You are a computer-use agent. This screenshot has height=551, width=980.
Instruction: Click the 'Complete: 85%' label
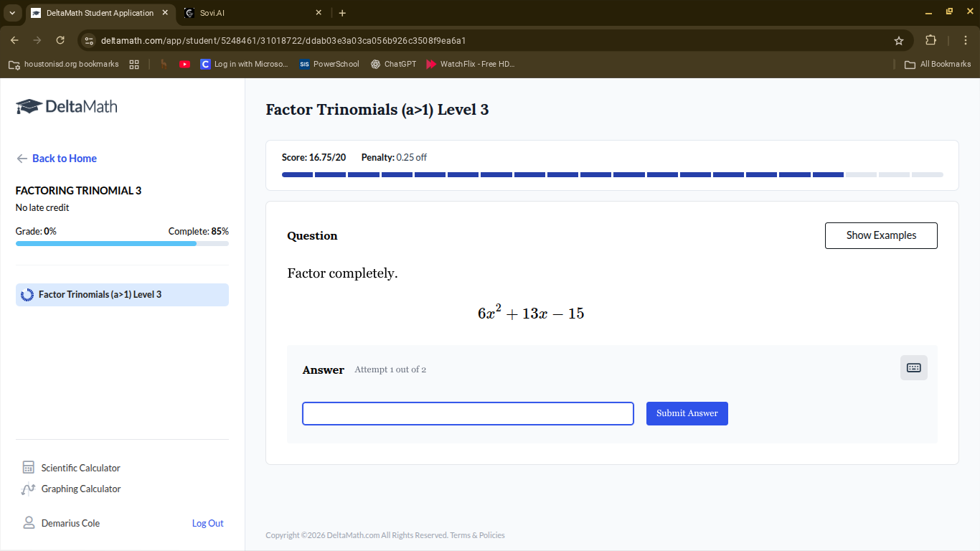pyautogui.click(x=199, y=231)
